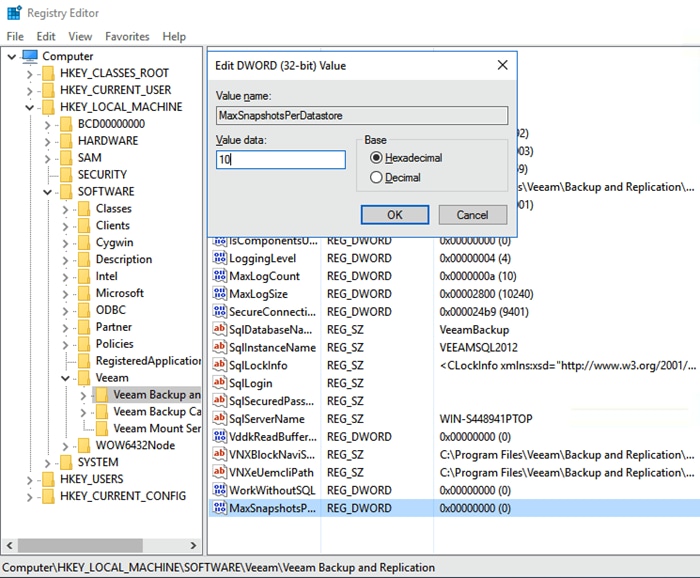
Task: Select the SECURITY key in tree
Action: 102,175
